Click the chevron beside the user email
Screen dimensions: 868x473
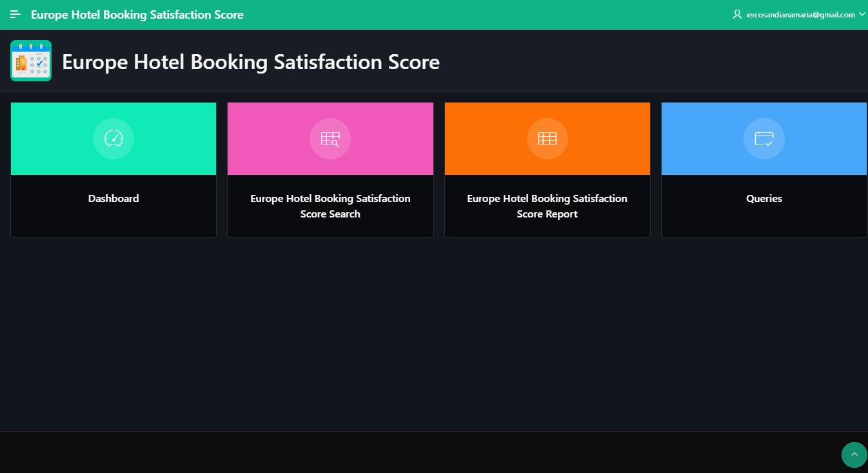[862, 14]
